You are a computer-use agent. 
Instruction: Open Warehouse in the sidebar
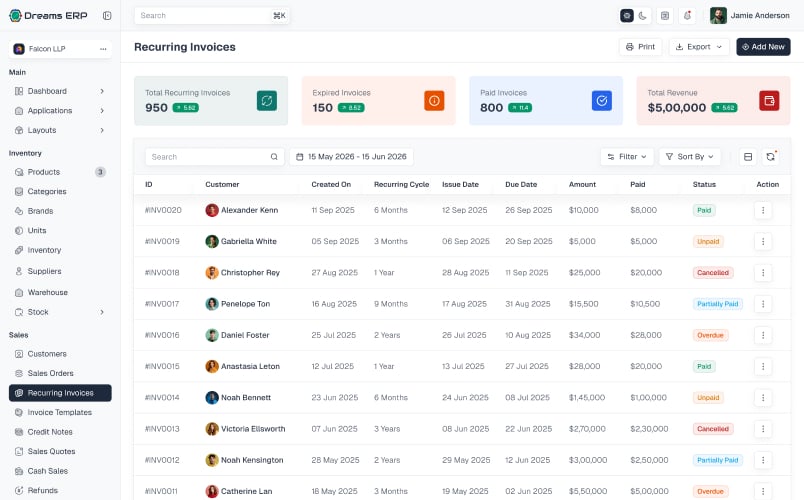tap(60, 292)
